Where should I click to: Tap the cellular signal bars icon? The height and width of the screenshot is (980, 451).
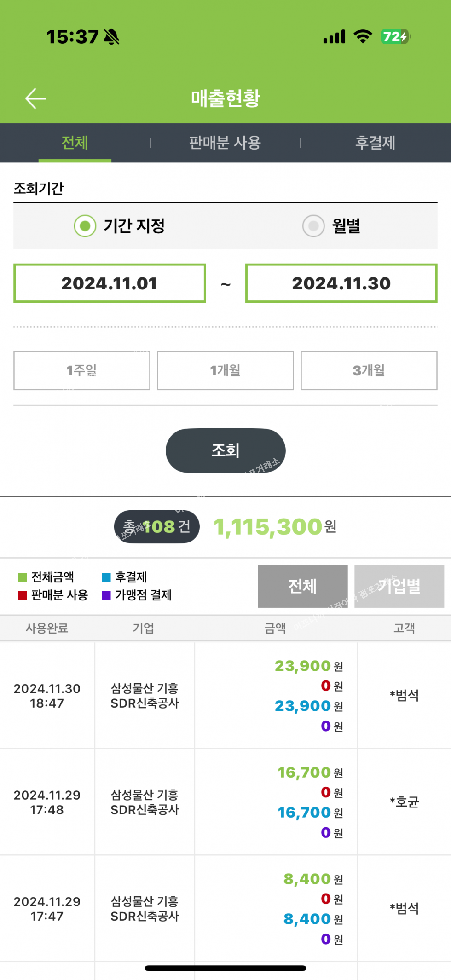[335, 37]
